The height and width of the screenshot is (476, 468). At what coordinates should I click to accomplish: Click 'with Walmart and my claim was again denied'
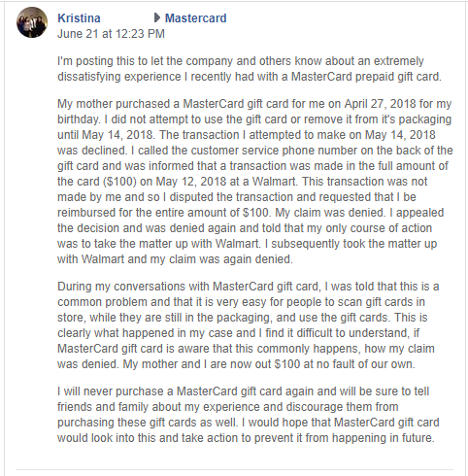click(175, 259)
